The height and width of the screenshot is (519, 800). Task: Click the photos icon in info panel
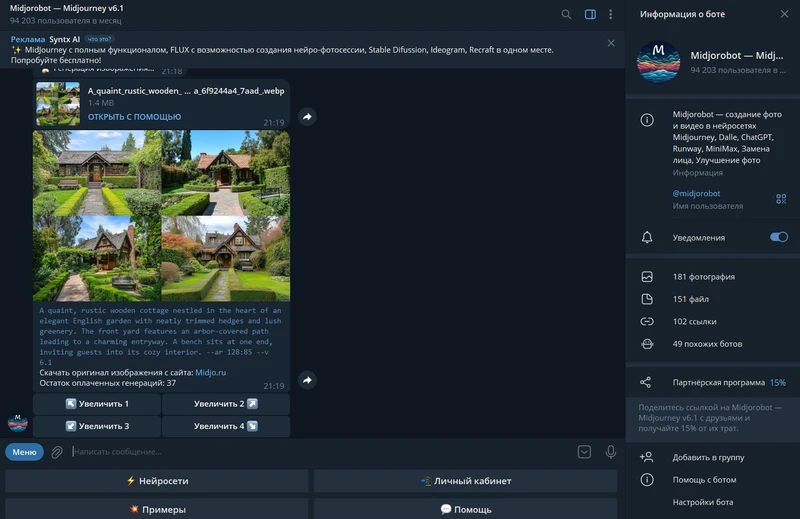[x=647, y=277]
